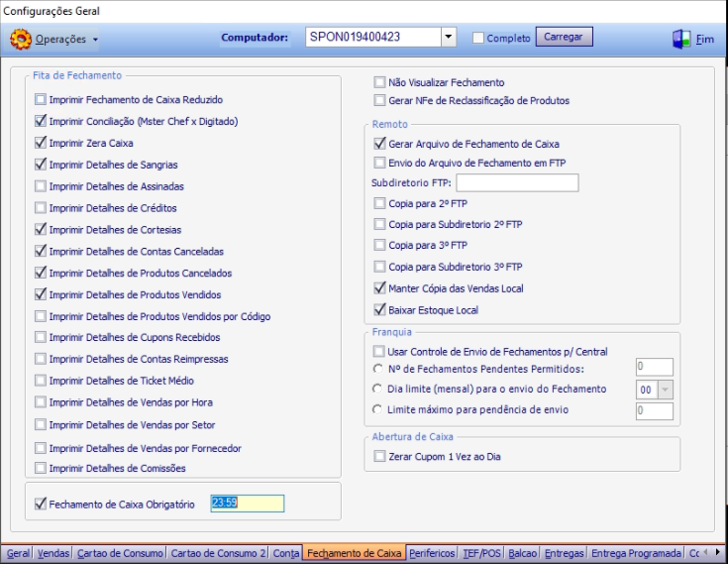Enable Imprimir Detalhes de Assinadas
Screen dimensions: 728x564
(x=41, y=186)
